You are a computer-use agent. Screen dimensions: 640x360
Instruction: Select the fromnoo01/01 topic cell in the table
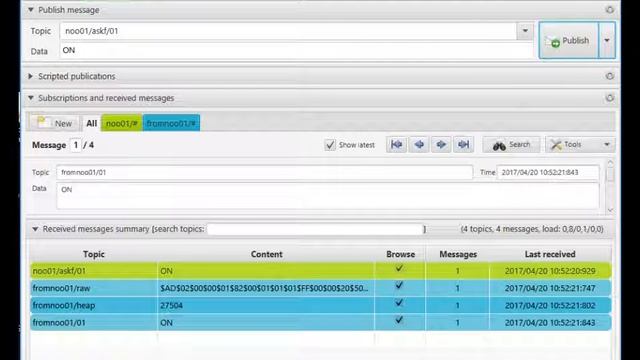(x=93, y=322)
